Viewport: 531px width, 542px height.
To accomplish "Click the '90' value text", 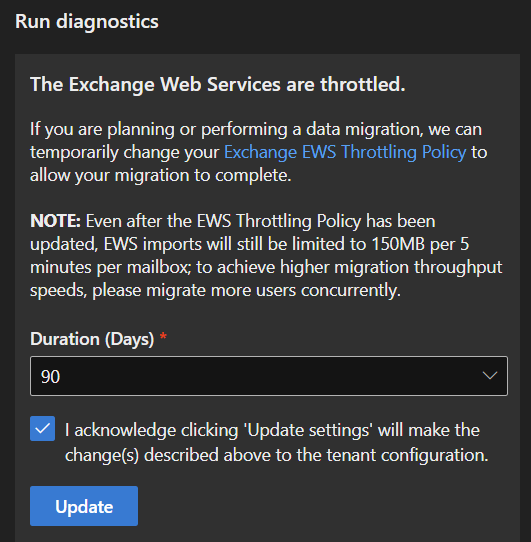I will [50, 377].
